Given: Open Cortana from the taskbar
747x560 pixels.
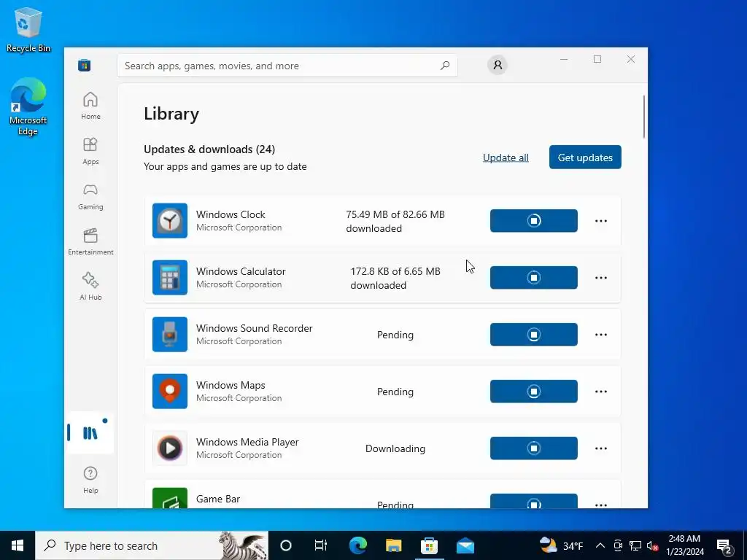Looking at the screenshot, I should coord(285,545).
